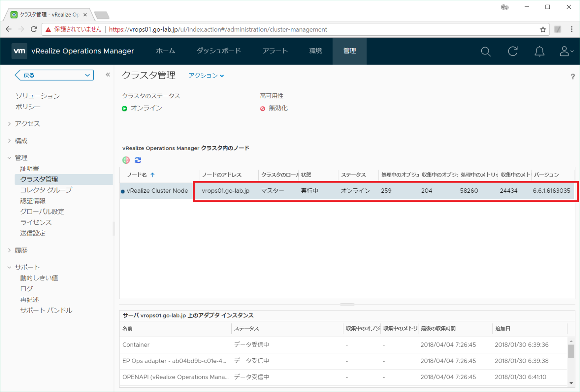Viewport: 580px width, 392px height.
Task: Select the Container adapter row
Action: pos(343,345)
